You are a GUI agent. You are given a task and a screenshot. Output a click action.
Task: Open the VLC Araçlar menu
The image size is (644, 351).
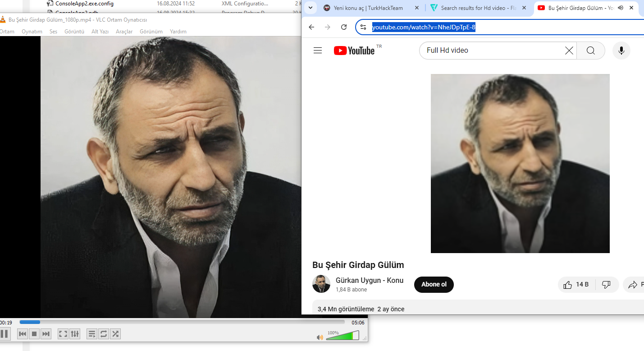pyautogui.click(x=124, y=32)
